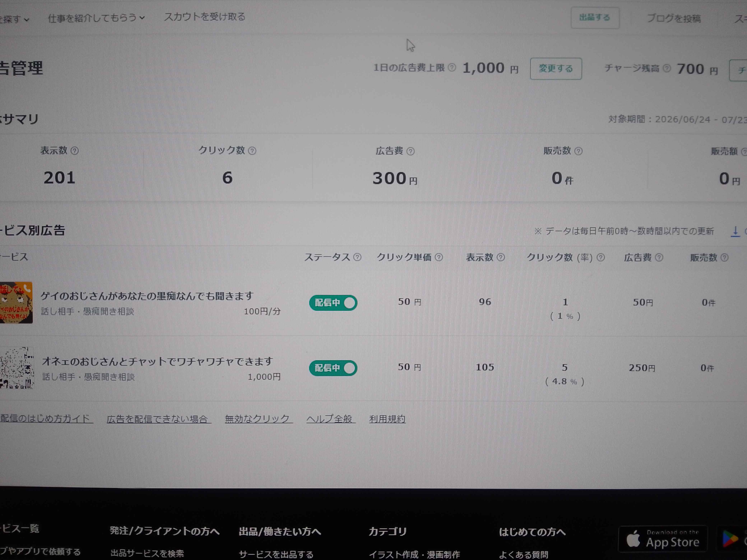Click help icon beside summary 販売数
Screen dimensions: 747x560
(578, 151)
